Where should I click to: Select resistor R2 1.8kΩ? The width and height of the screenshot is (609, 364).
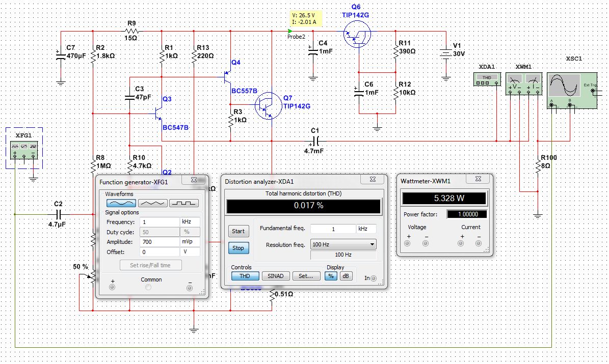click(93, 57)
